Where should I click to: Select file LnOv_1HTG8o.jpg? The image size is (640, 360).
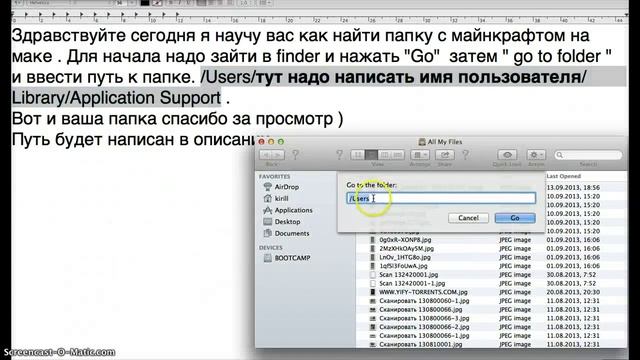405,257
